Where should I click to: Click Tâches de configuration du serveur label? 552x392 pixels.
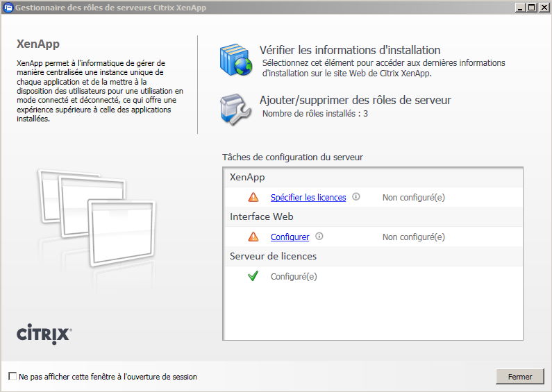292,157
